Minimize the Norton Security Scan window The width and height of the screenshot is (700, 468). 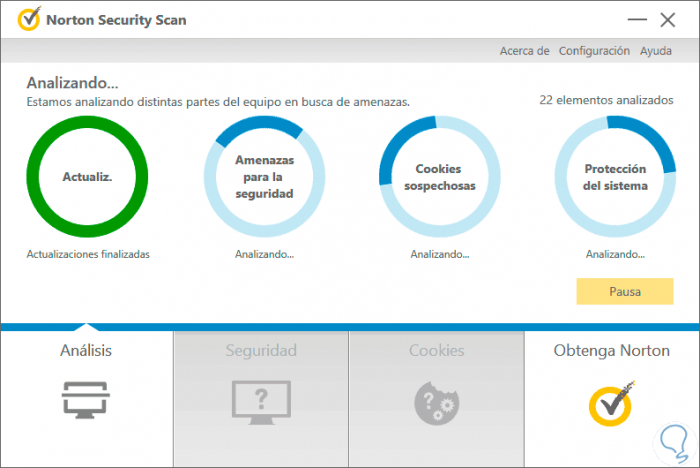(x=637, y=20)
